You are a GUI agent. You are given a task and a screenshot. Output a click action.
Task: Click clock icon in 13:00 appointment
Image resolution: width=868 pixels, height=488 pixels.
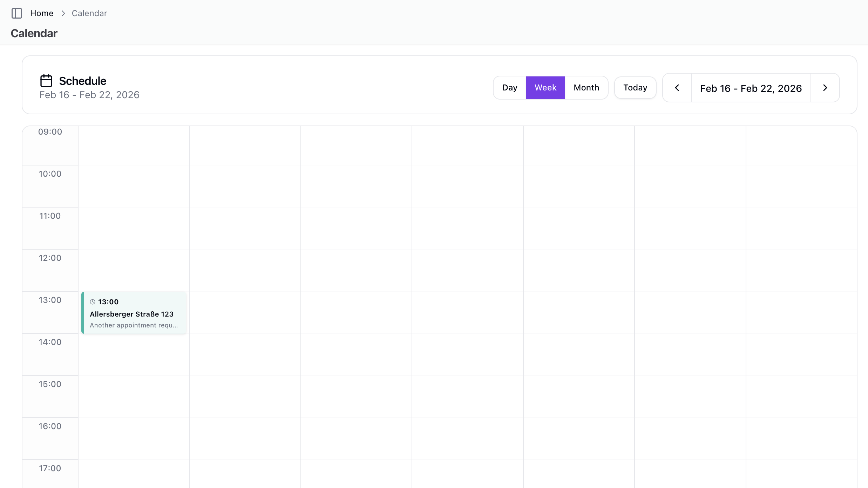[93, 302]
